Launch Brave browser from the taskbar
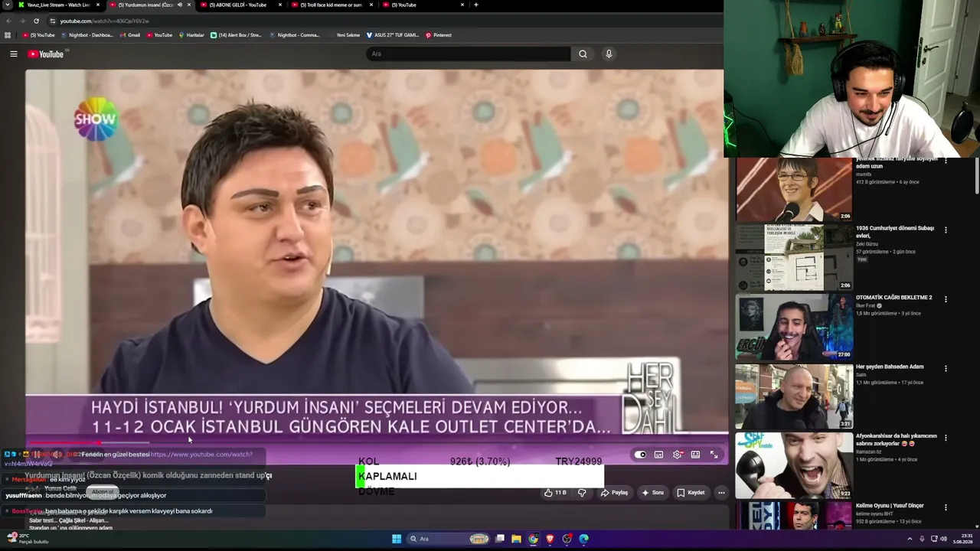 point(550,539)
